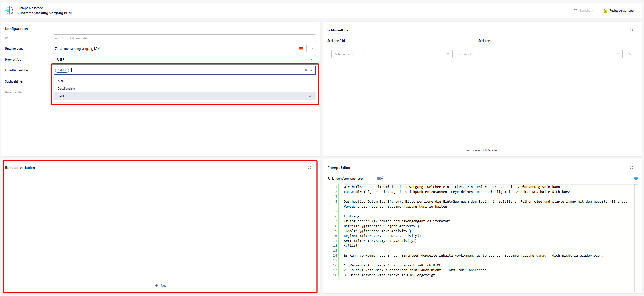Viewport: 644px width, 296px height.
Task: Open the Schlüssel combo box
Action: click(538, 54)
